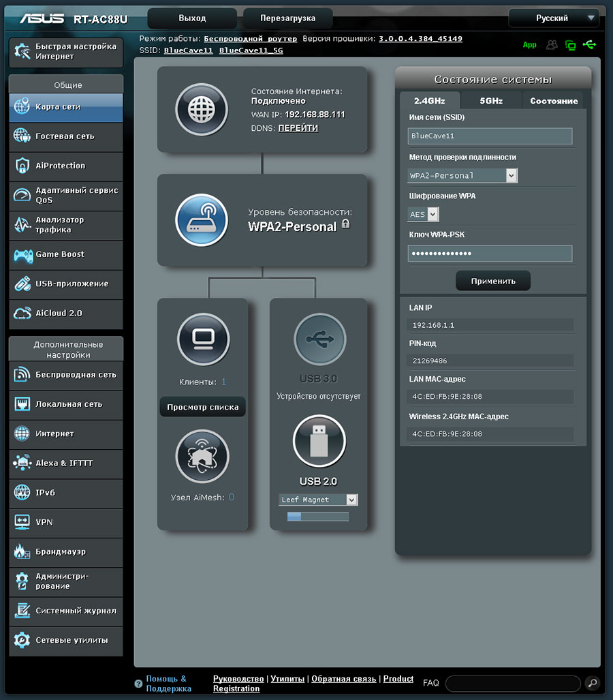The height and width of the screenshot is (700, 613).
Task: Expand the WPA2-Personal authentication dropdown
Action: pos(462,175)
